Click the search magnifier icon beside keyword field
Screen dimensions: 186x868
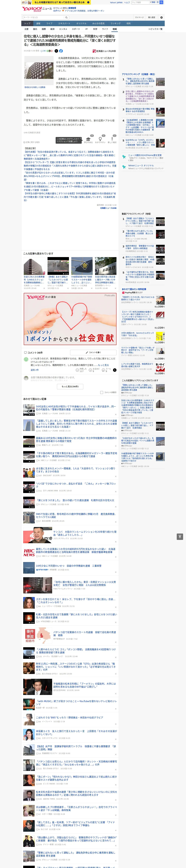(x=66, y=17)
